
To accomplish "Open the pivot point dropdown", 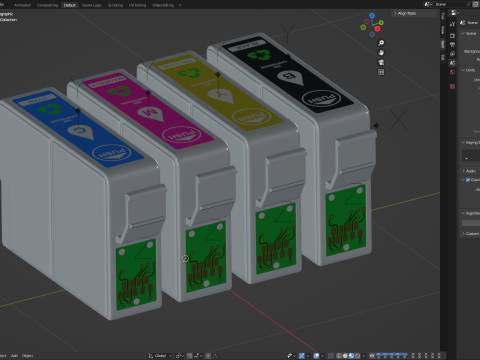I will point(180,356).
